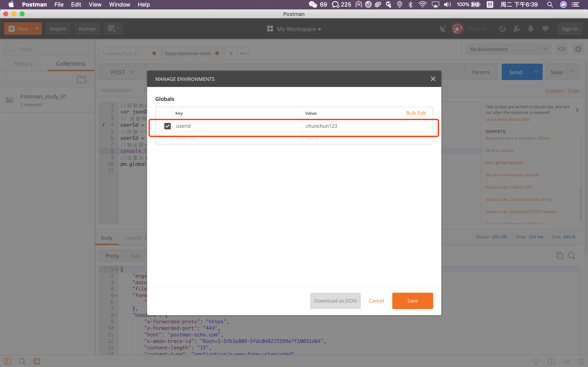This screenshot has height=367, width=588.
Task: Open the View menu in the menu bar
Action: pos(95,4)
